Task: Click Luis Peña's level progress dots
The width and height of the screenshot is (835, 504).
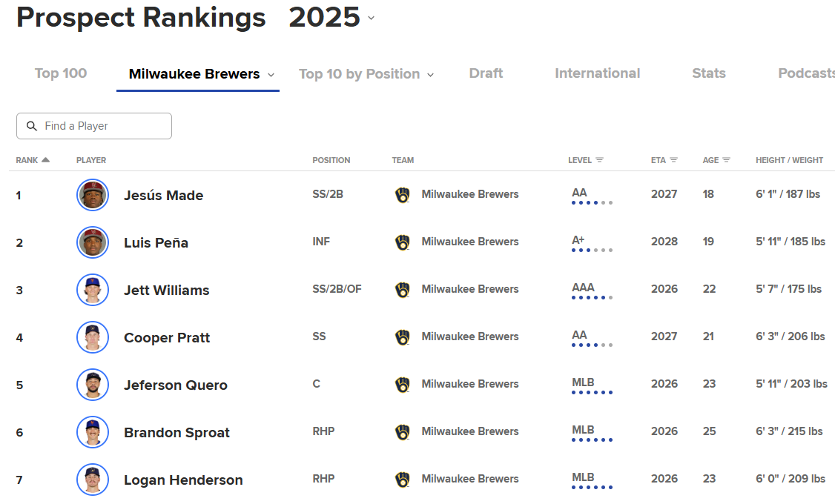Action: pyautogui.click(x=592, y=251)
